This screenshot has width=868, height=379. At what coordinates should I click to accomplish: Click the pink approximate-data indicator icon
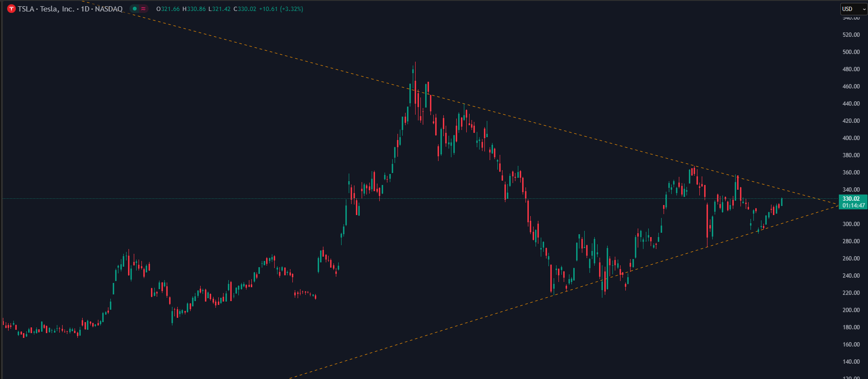point(143,9)
